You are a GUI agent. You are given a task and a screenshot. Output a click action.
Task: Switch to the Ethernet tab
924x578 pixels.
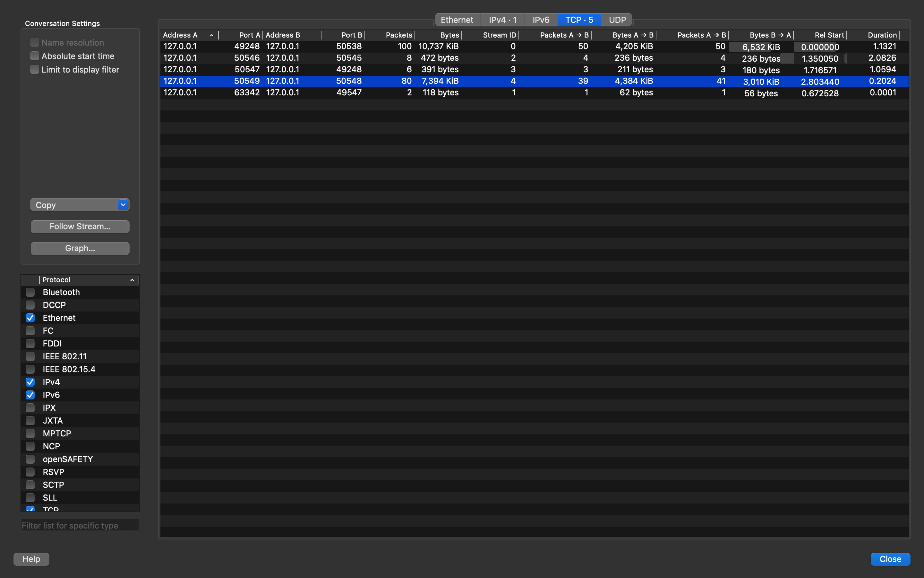(x=457, y=20)
